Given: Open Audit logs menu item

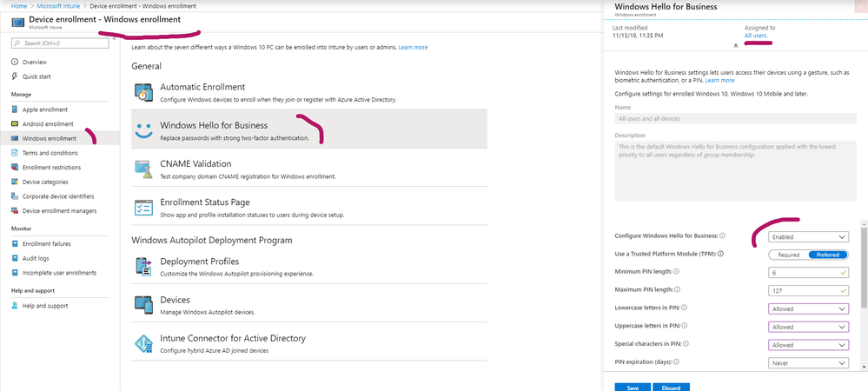Looking at the screenshot, I should click(x=36, y=258).
